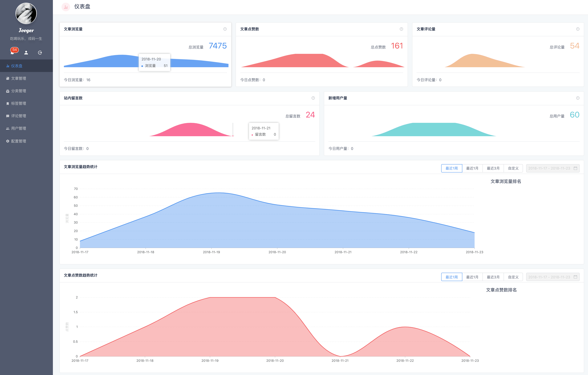Open 文章管理 menu item
This screenshot has width=588, height=375.
19,79
